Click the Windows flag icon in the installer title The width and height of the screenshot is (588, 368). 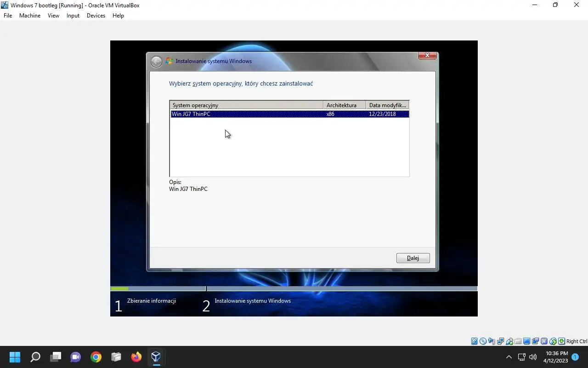click(169, 61)
